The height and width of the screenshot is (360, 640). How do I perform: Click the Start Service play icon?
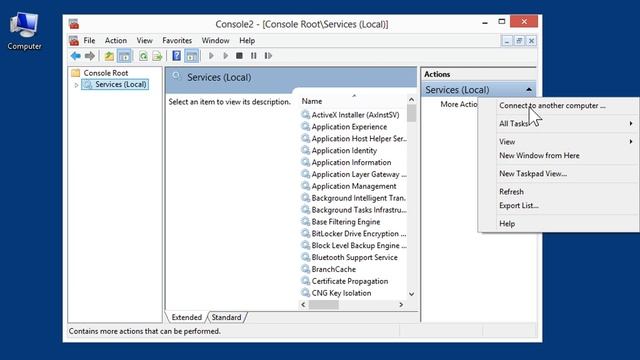click(211, 56)
